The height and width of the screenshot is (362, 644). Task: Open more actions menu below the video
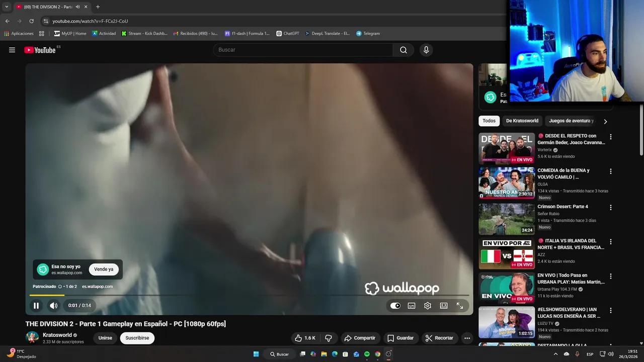tap(467, 338)
